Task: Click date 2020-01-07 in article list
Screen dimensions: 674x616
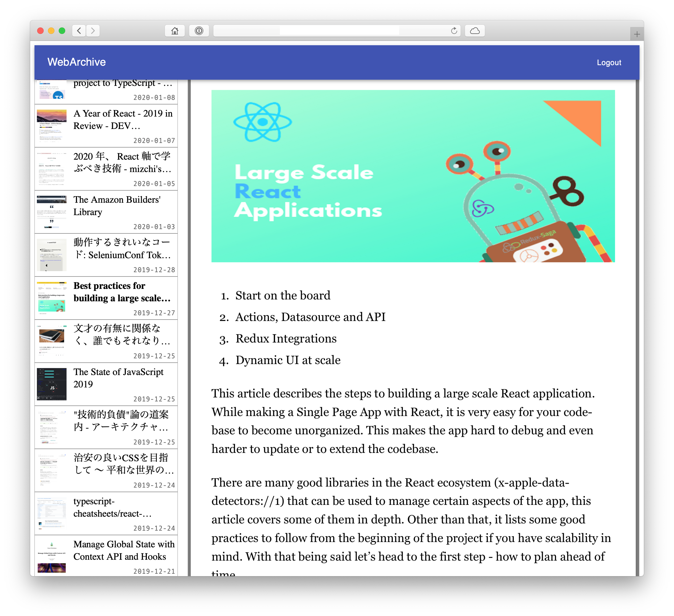Action: [154, 141]
